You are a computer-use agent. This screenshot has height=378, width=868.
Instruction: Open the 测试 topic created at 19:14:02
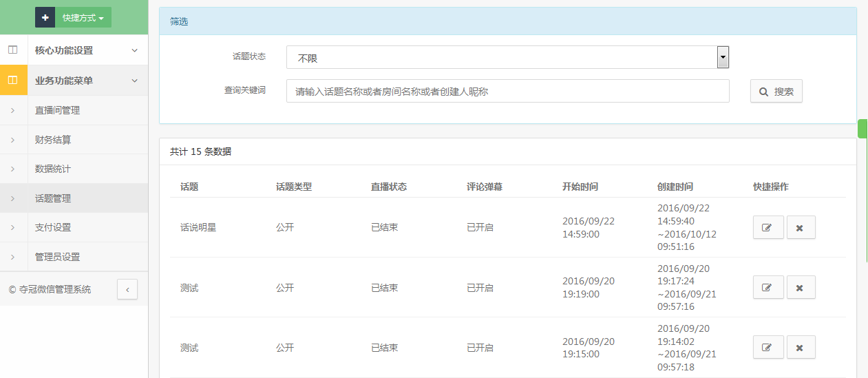pyautogui.click(x=189, y=348)
